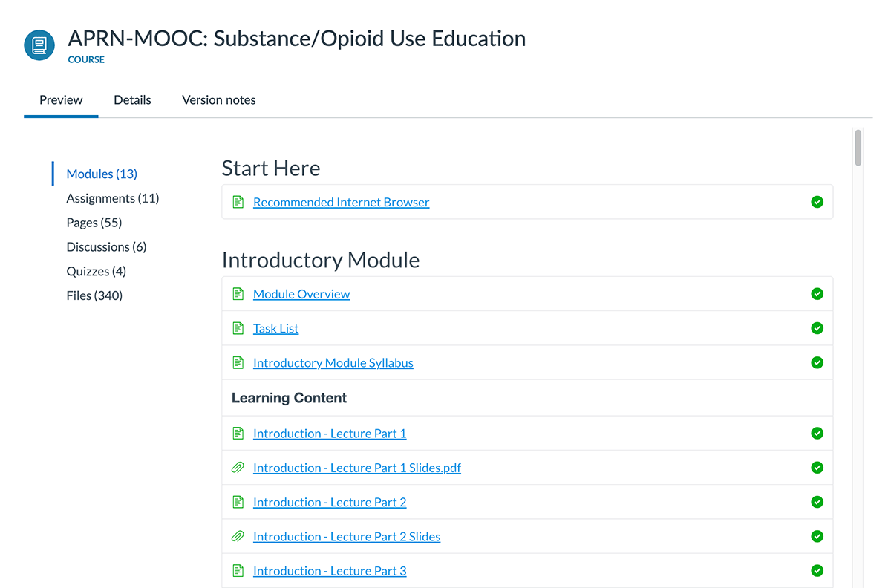Click the page icon beside Task List
891x588 pixels.
point(238,327)
